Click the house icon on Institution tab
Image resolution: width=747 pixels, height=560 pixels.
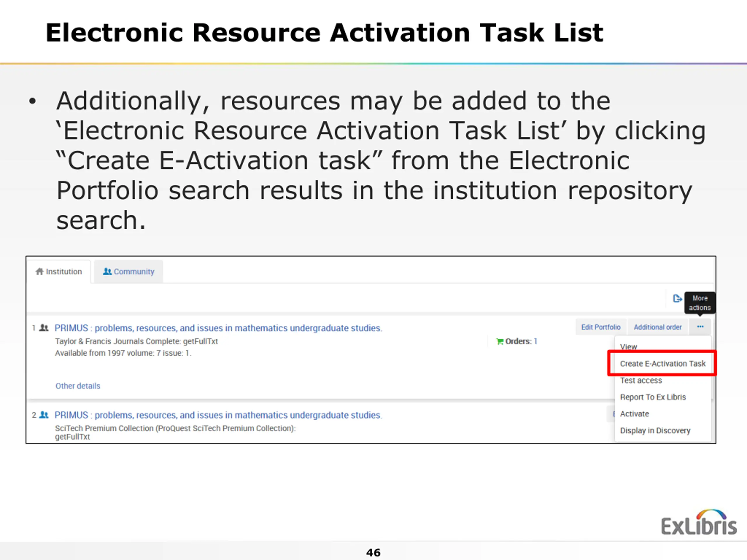pos(39,271)
